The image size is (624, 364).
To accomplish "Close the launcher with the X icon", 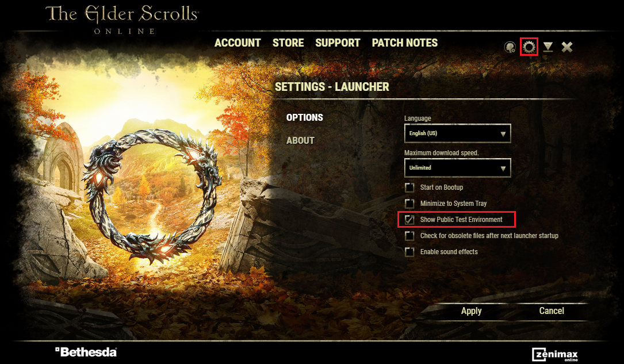I will coord(566,47).
